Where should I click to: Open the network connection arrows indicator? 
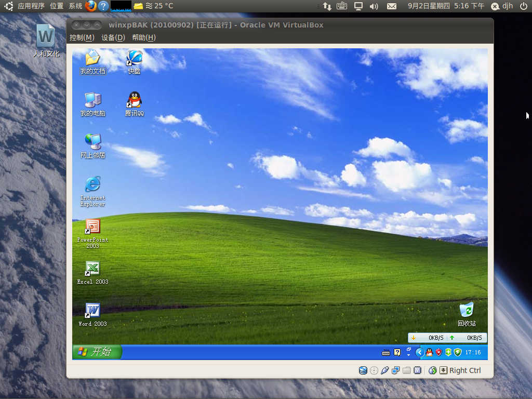pos(327,6)
